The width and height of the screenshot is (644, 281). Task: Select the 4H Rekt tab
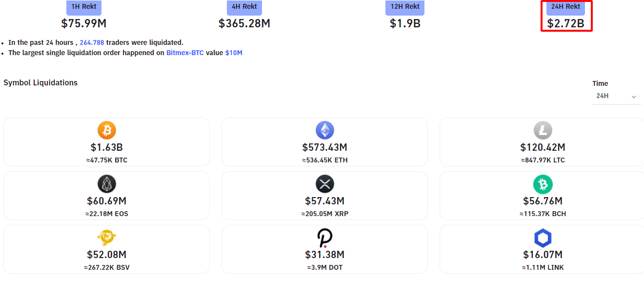tap(244, 7)
